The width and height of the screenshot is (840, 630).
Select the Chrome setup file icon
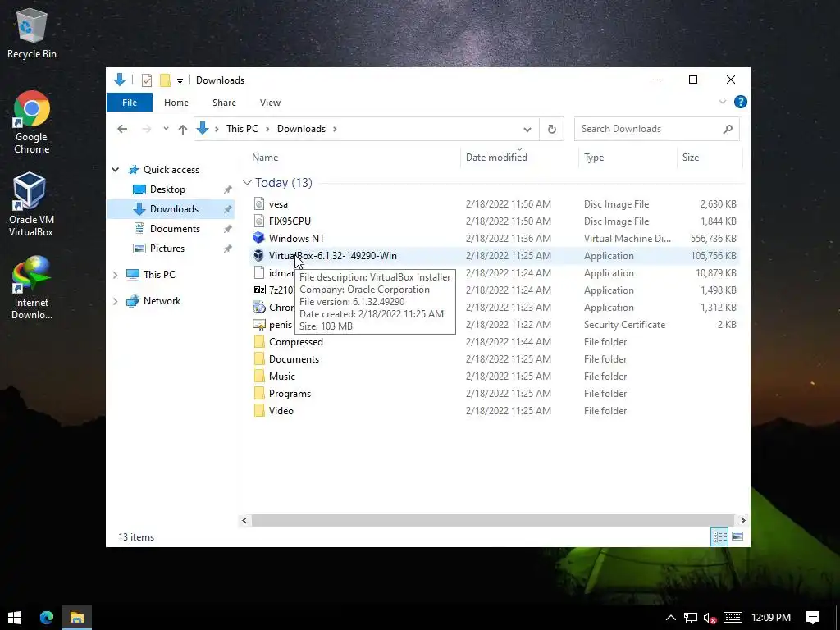[258, 307]
